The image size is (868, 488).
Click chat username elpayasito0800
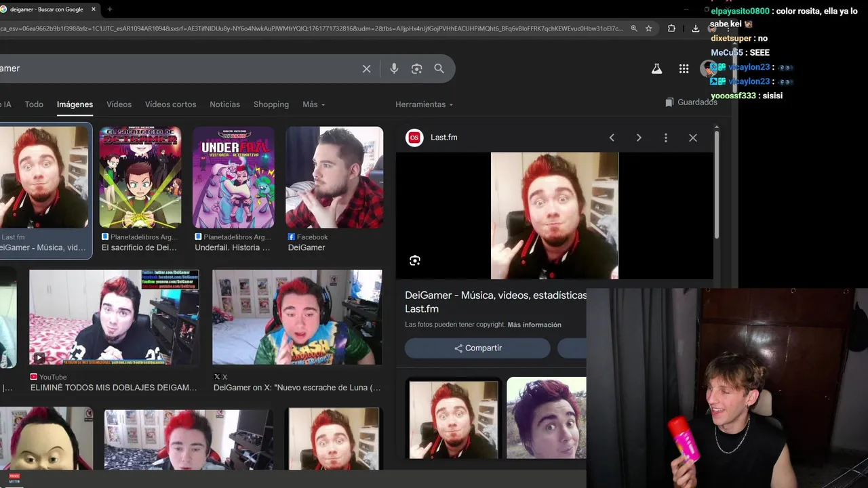pyautogui.click(x=740, y=12)
